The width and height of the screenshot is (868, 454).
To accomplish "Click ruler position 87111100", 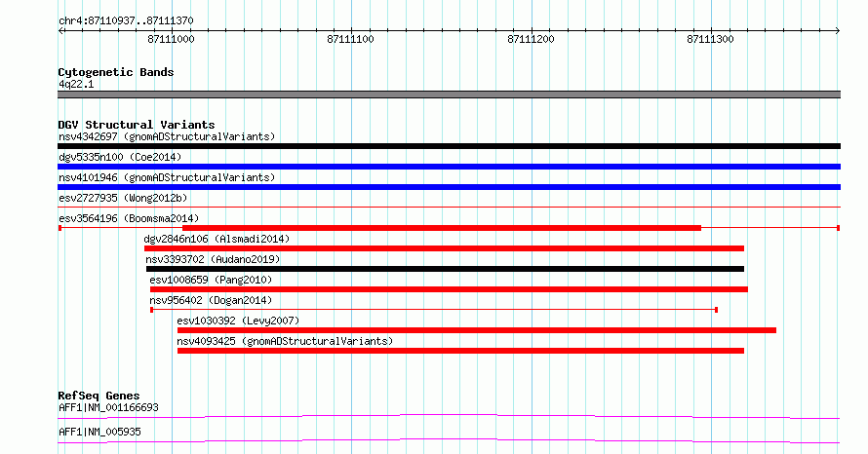I will point(350,39).
